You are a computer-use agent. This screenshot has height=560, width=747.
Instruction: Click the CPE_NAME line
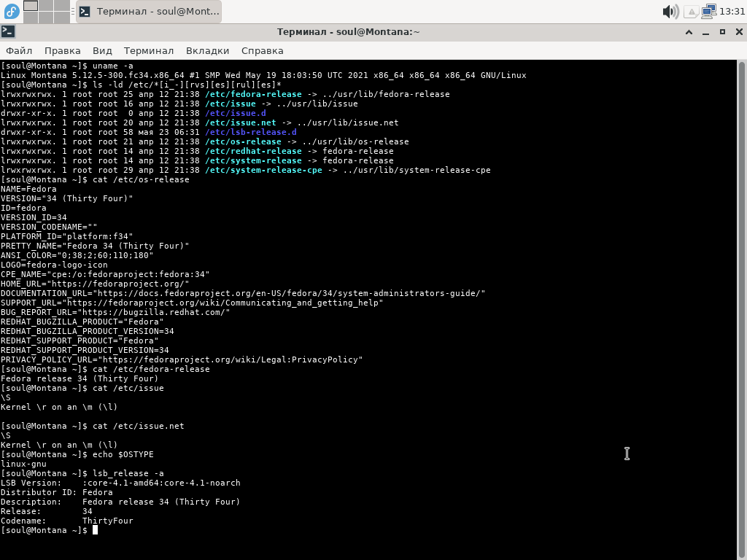pos(105,274)
